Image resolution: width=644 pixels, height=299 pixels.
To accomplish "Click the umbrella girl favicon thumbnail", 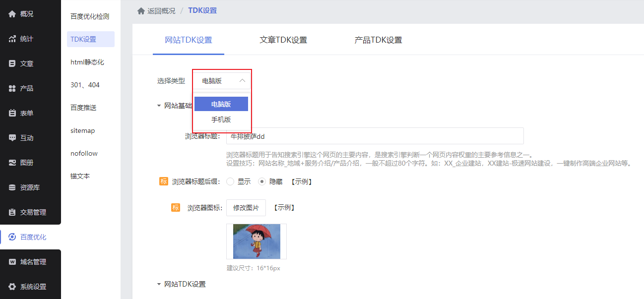I will point(257,241).
